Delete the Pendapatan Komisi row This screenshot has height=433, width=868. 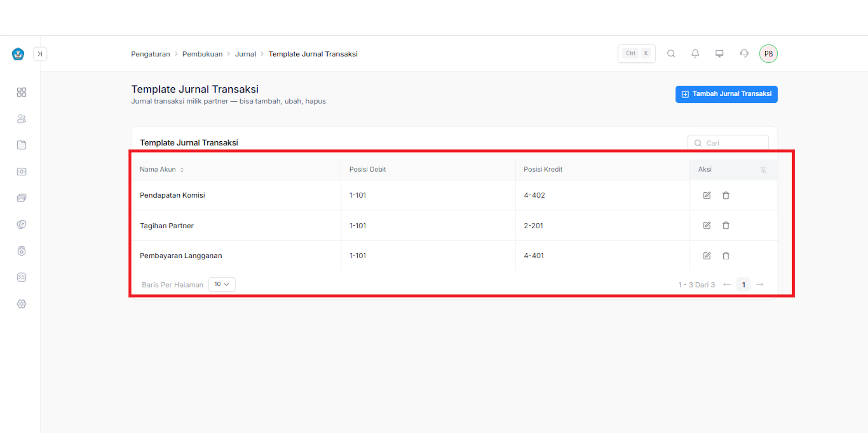(x=726, y=195)
